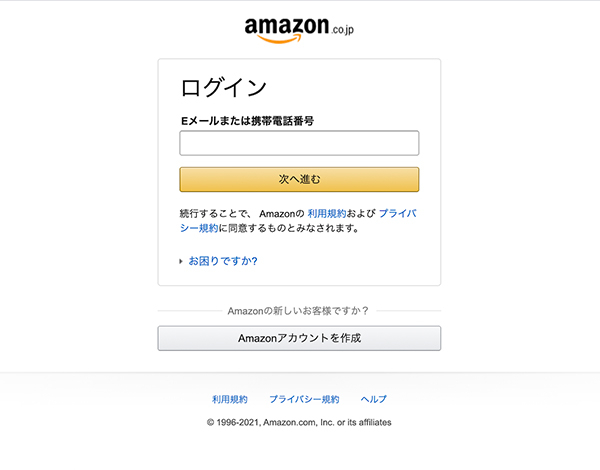The width and height of the screenshot is (600, 470).
Task: Open the footer プライバシー規約 link
Action: [304, 399]
